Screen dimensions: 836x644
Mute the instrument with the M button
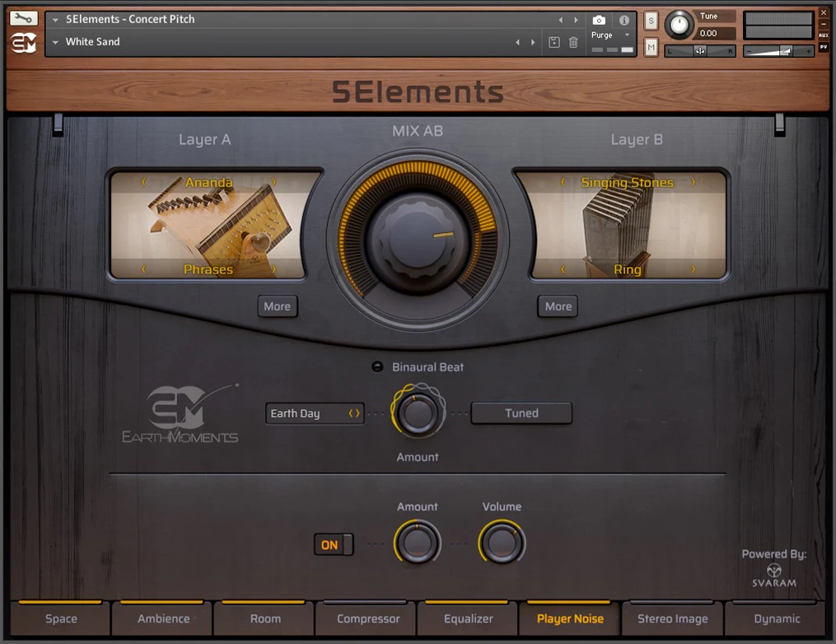click(651, 48)
